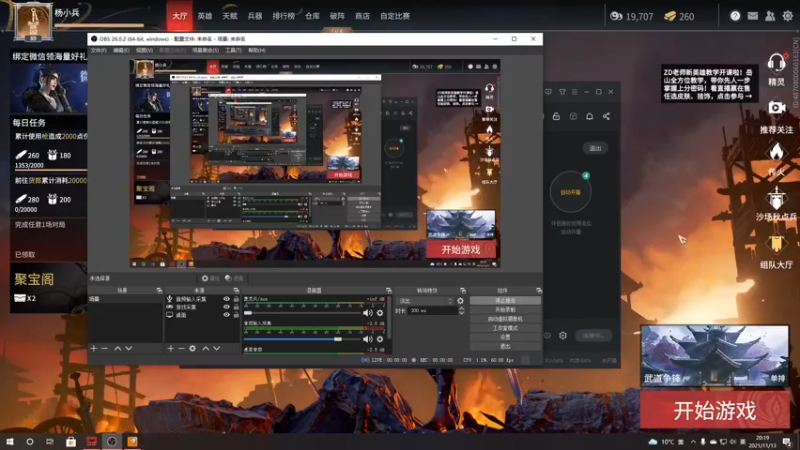
Task: Open the scene transition properties gear
Action: point(460,301)
